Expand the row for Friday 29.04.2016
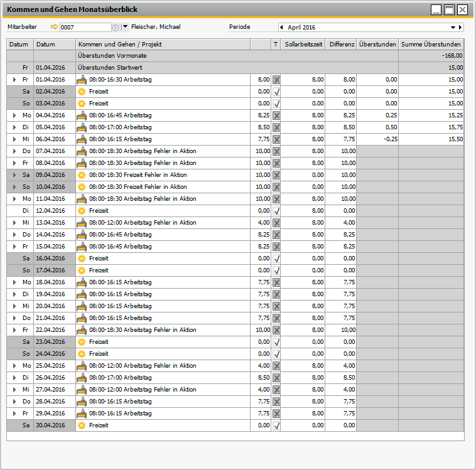The width and height of the screenshot is (476, 470). [14, 414]
